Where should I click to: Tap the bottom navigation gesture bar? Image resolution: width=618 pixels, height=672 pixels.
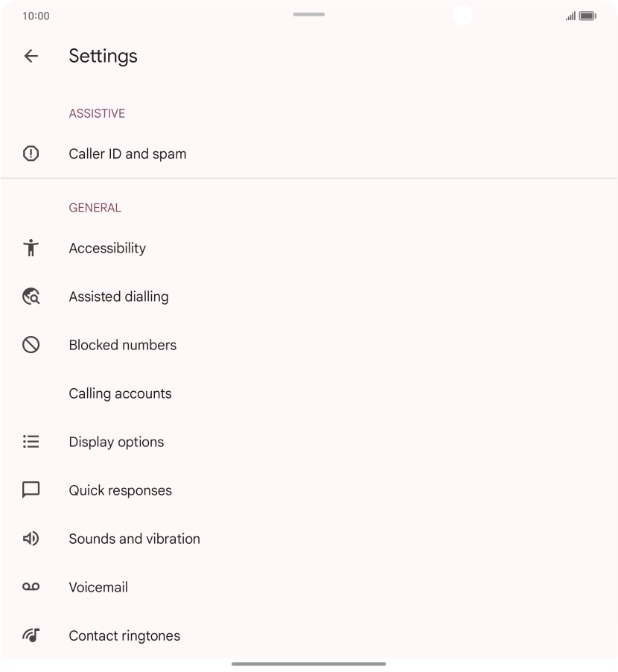(x=309, y=663)
